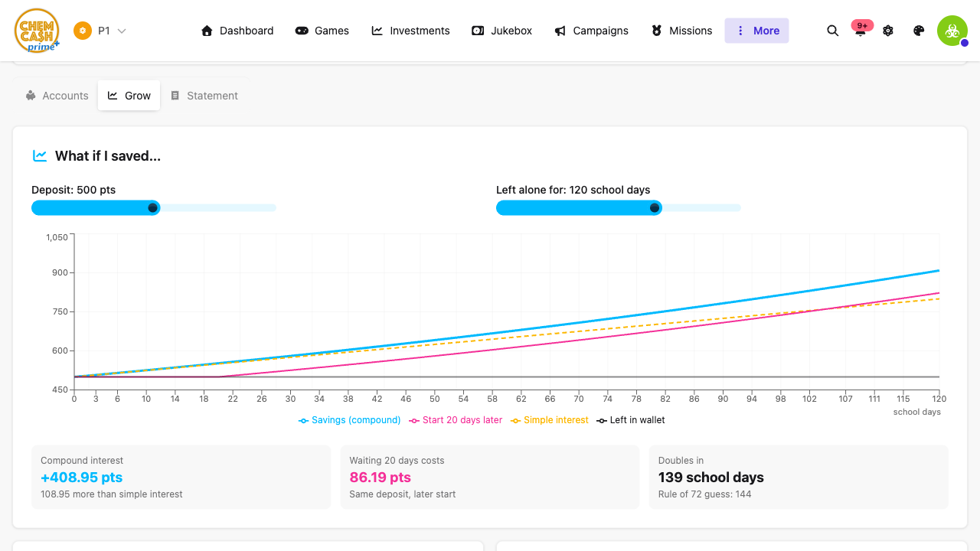Click the chart icon beside What if I saved
The height and width of the screenshot is (551, 980).
pyautogui.click(x=40, y=156)
